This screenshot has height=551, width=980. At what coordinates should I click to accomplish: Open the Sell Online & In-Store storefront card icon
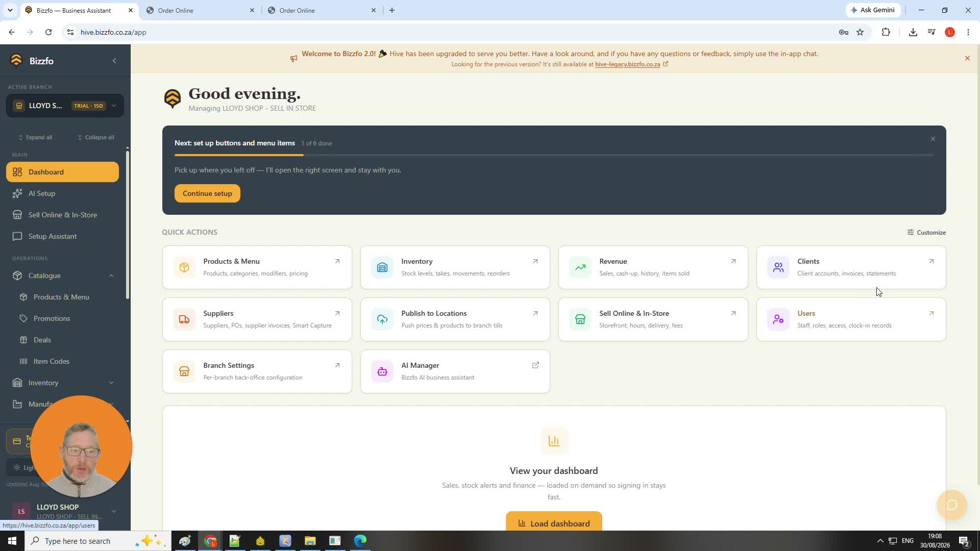pyautogui.click(x=580, y=319)
